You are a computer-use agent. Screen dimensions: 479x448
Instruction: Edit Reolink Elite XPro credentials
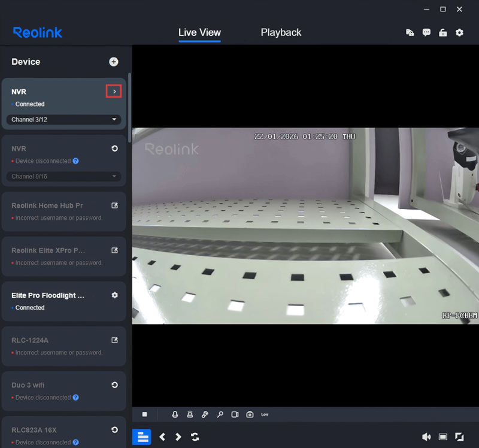click(x=114, y=250)
